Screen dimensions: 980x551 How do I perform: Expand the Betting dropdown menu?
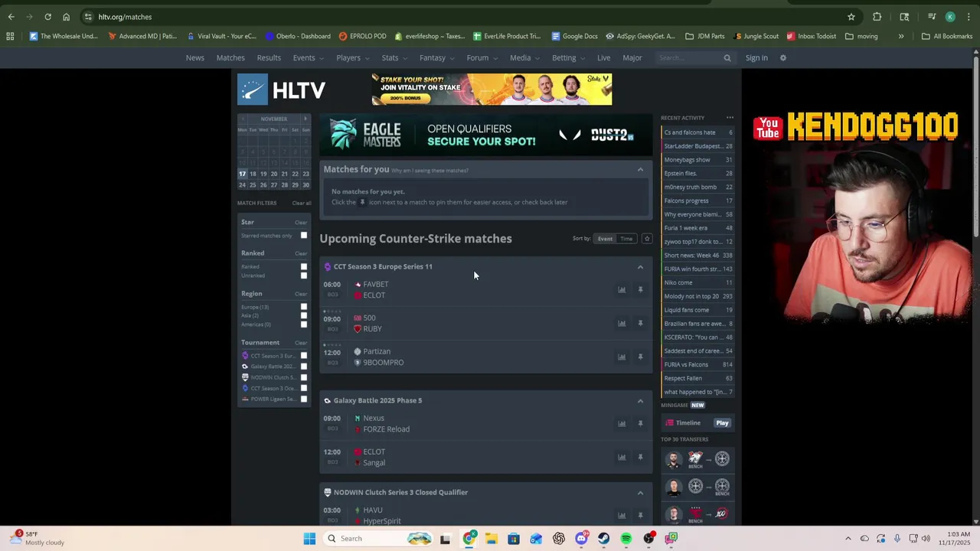568,58
